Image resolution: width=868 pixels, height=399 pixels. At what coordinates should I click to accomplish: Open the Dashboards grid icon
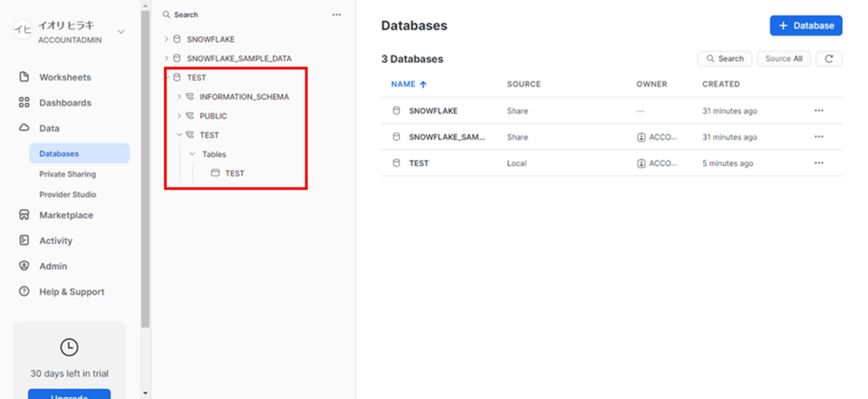[24, 103]
